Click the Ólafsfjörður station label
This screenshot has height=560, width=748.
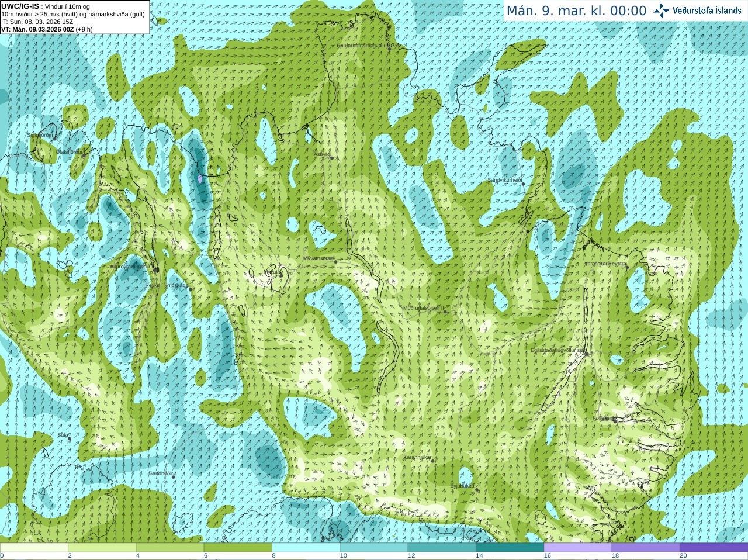(x=68, y=151)
